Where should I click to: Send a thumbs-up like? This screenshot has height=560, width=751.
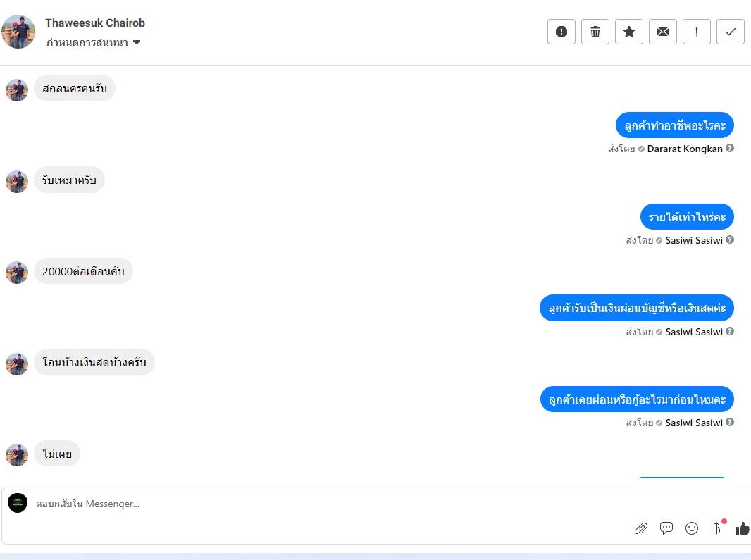pyautogui.click(x=742, y=528)
